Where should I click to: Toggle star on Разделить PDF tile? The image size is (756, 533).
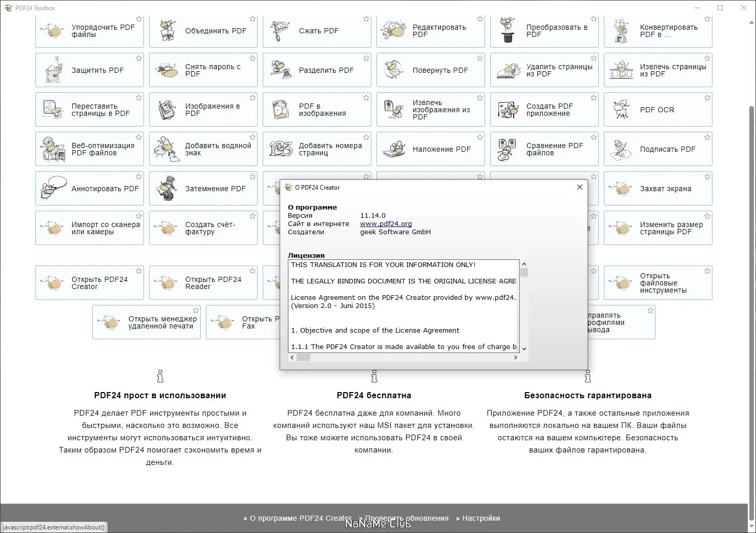click(366, 58)
